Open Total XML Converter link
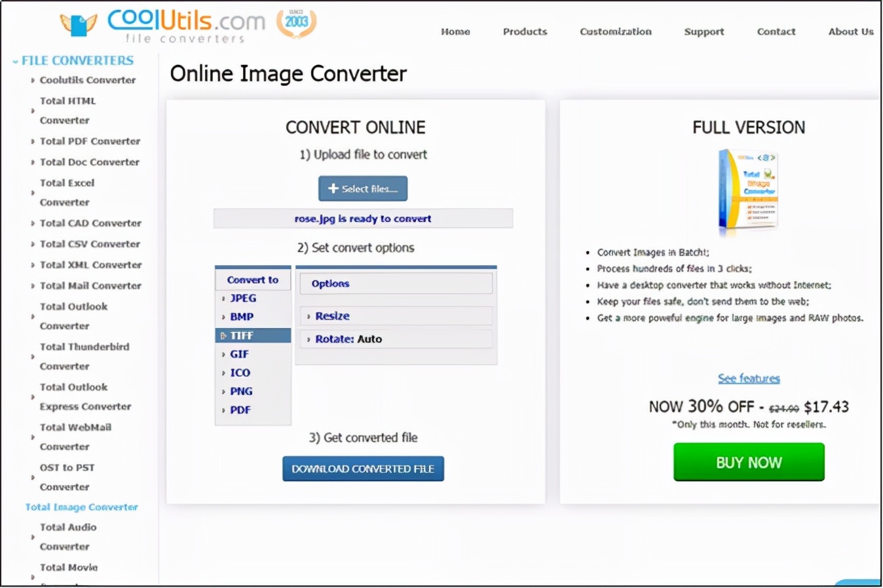 pyautogui.click(x=90, y=265)
